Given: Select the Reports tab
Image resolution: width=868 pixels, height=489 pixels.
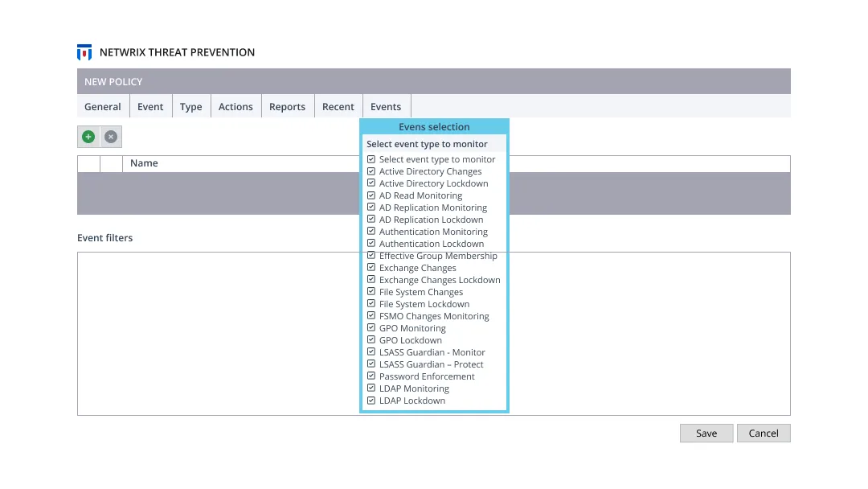Looking at the screenshot, I should [x=287, y=106].
